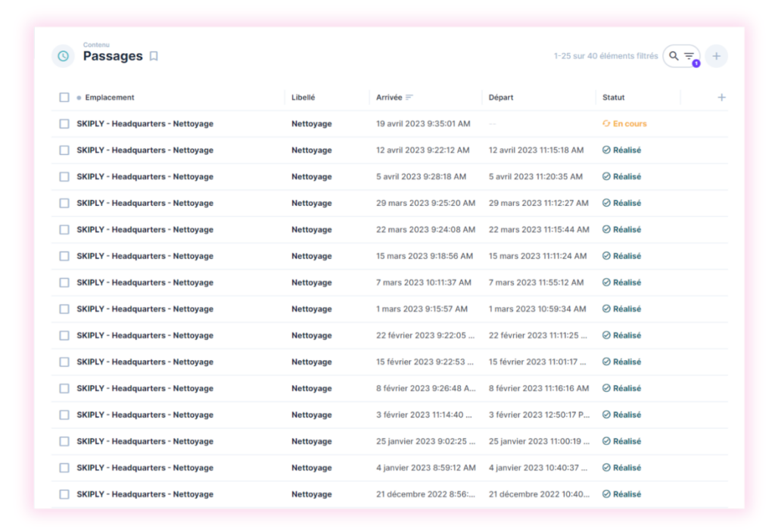Screen dimensions: 775x532
Task: Check the row arriving 5 avril 2023
Action: point(64,176)
